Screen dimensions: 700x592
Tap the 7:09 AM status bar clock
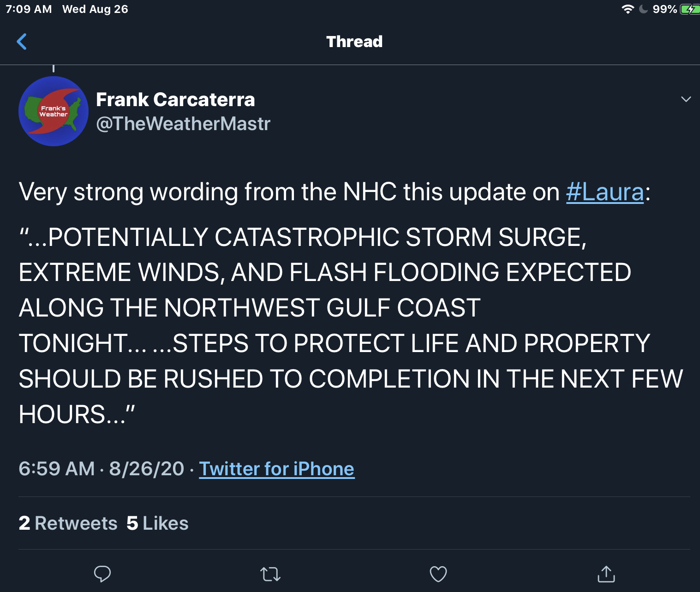[x=29, y=9]
